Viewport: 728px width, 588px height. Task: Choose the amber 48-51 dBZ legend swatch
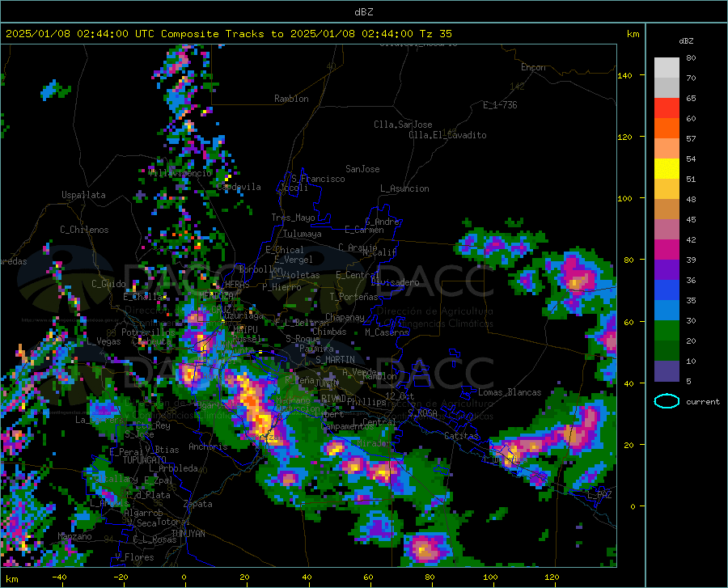[x=667, y=189]
